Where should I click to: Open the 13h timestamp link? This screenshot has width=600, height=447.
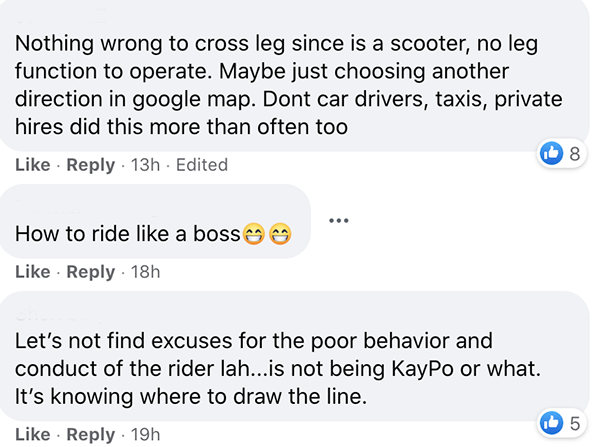145,165
